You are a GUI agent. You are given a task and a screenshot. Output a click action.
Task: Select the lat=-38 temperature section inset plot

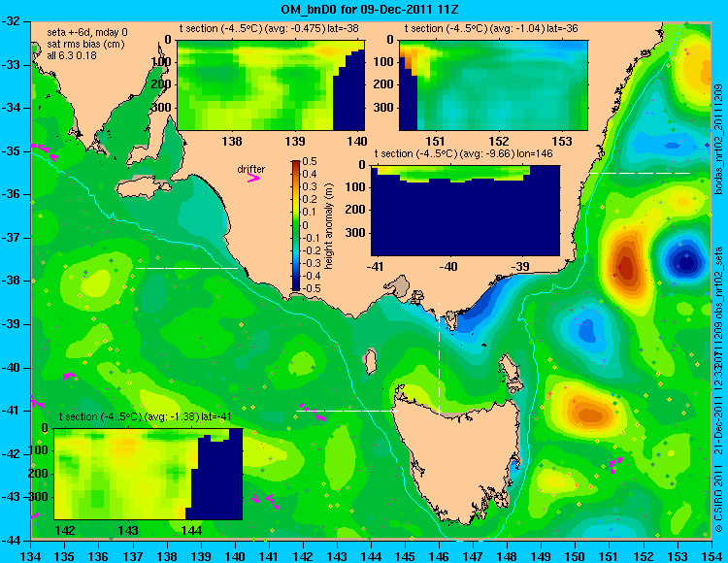click(271, 85)
